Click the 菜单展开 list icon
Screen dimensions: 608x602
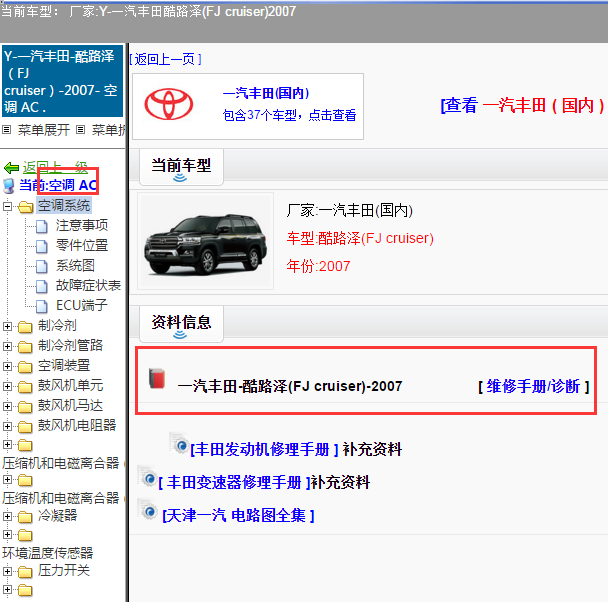tap(6, 130)
